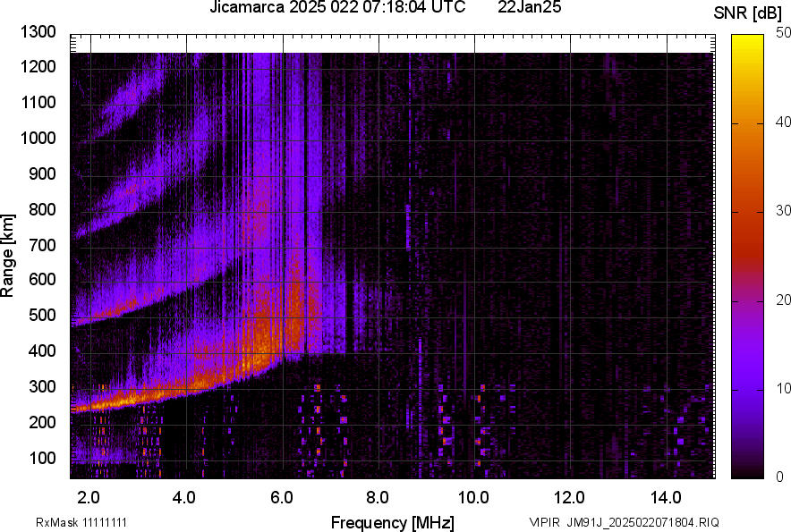
Task: Click the SNR [dB] colorbar label
Action: (748, 13)
